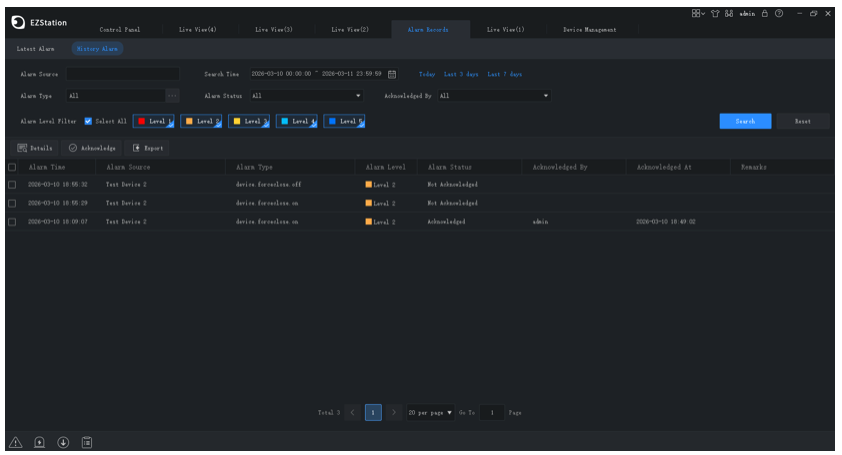Open the Alarm Type All field
Viewport: 842px width, 455px height.
[115, 96]
